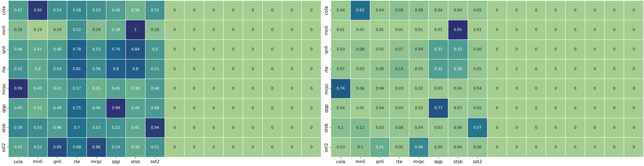The width and height of the screenshot is (644, 166).
Task: Select the cell valued 1 in left heatmap
Action: point(135,30)
